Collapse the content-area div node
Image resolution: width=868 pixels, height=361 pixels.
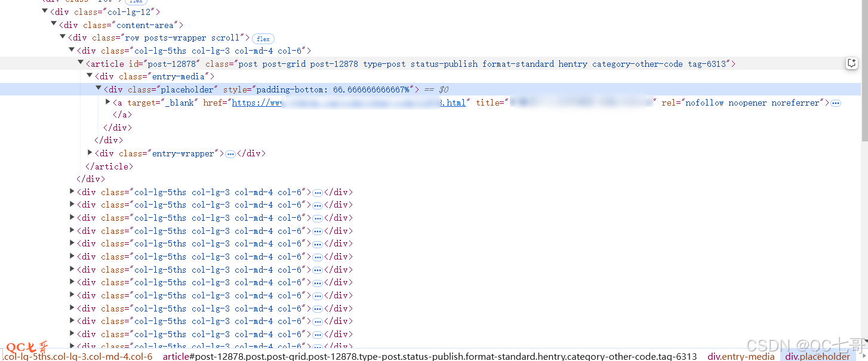point(54,24)
